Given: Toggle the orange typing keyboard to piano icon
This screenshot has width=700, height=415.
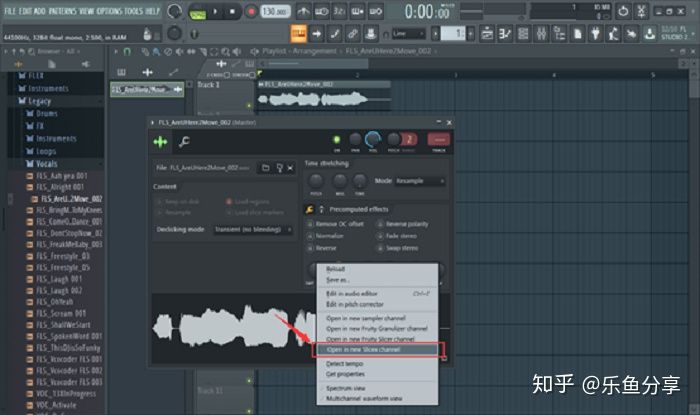Looking at the screenshot, I should (x=299, y=33).
